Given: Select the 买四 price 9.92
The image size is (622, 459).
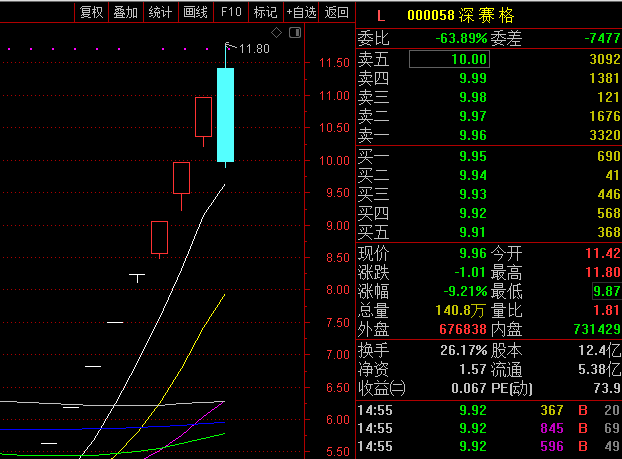Looking at the screenshot, I should 473,213.
